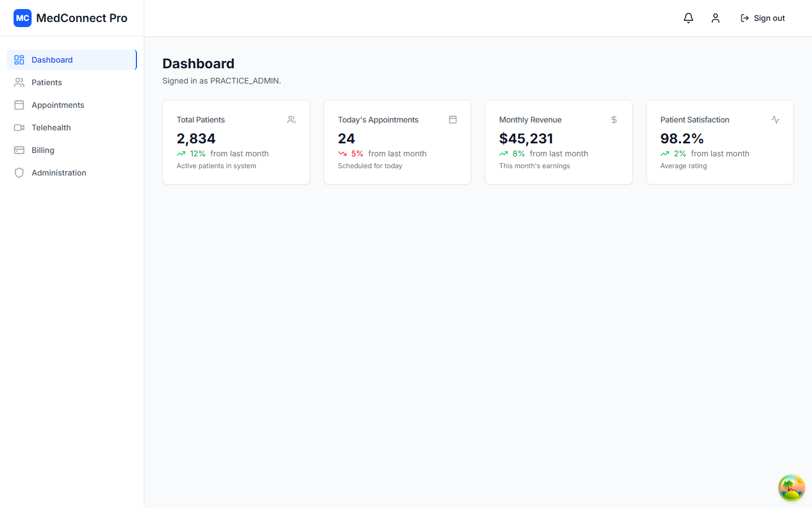Click the 2,834 patient count

click(196, 138)
